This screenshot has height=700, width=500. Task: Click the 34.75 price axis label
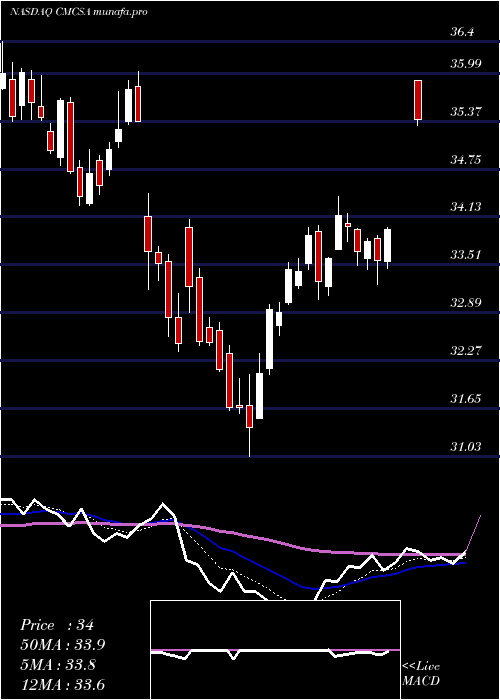(x=466, y=159)
